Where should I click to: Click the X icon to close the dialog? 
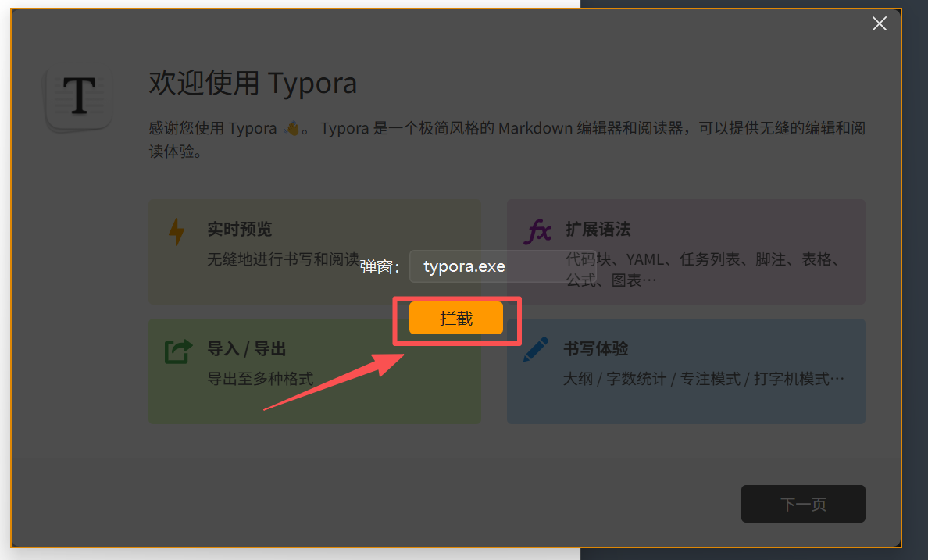tap(879, 23)
